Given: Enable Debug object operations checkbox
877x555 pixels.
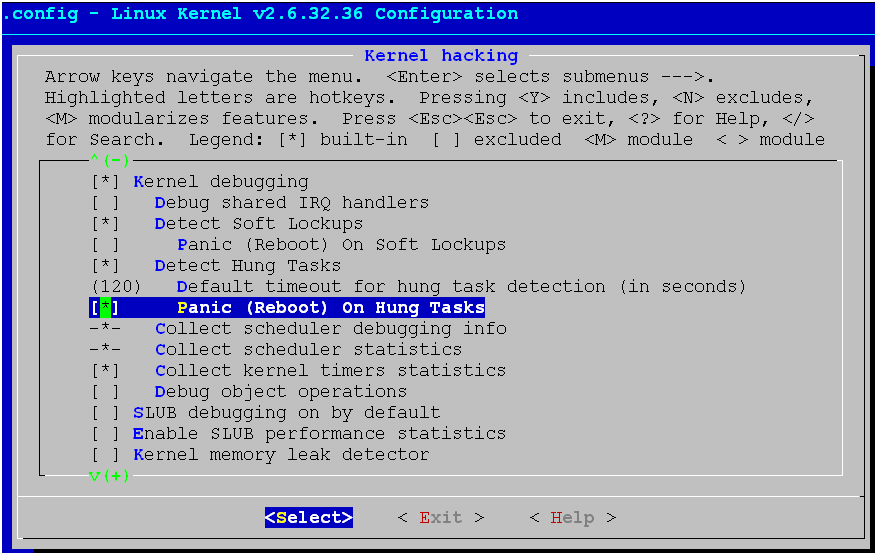Looking at the screenshot, I should tap(105, 392).
